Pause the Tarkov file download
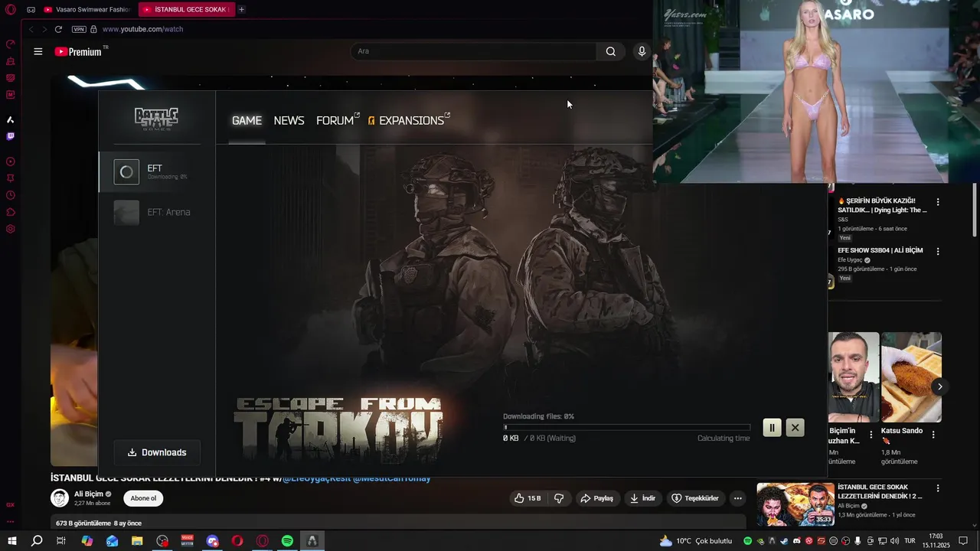The width and height of the screenshot is (980, 551). 772,428
